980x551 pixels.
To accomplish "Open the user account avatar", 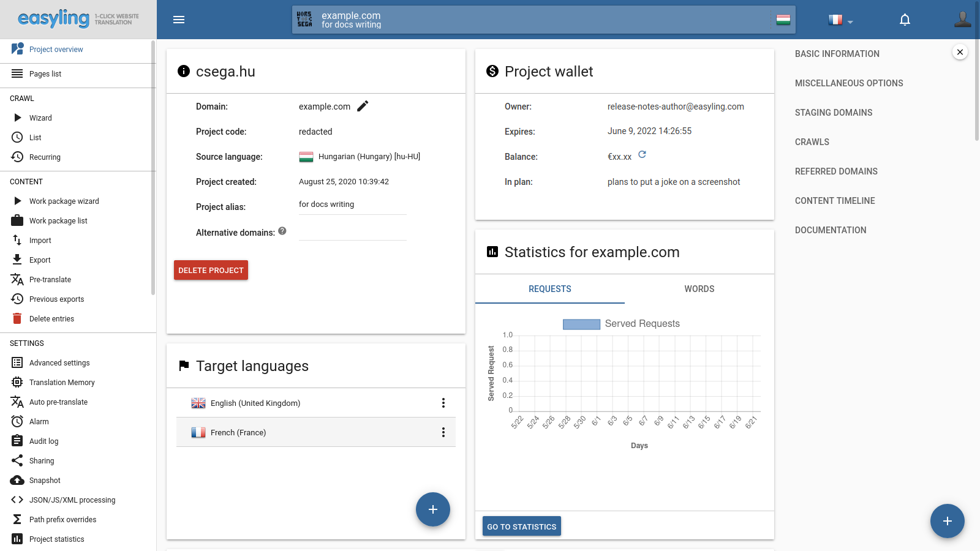I will 962,20.
